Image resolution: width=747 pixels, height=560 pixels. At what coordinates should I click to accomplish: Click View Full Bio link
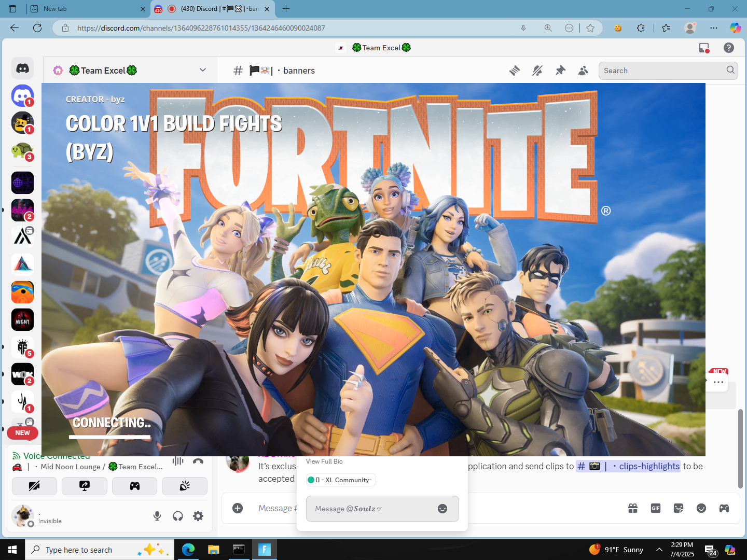(324, 461)
